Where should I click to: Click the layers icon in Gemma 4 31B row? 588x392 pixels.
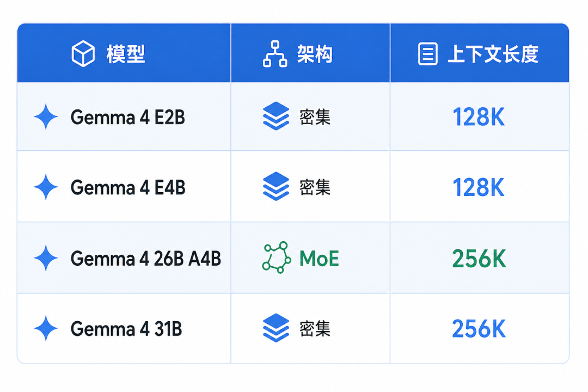[276, 328]
